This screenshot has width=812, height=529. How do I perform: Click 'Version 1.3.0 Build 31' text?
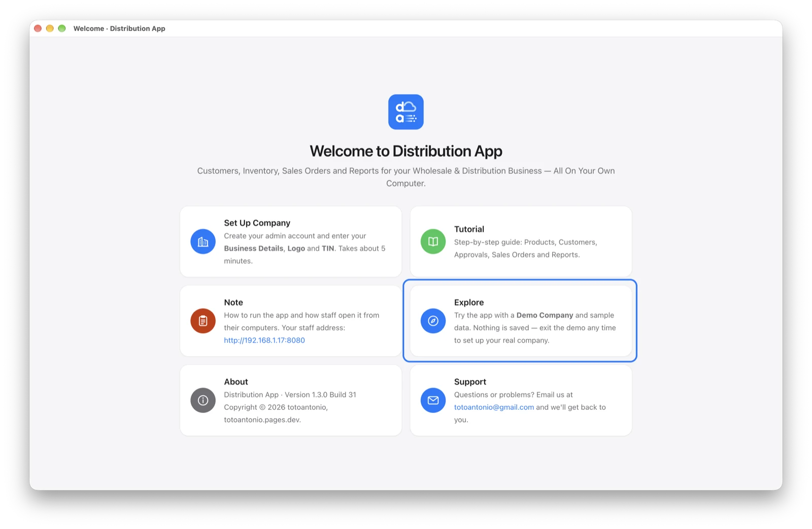(320, 395)
